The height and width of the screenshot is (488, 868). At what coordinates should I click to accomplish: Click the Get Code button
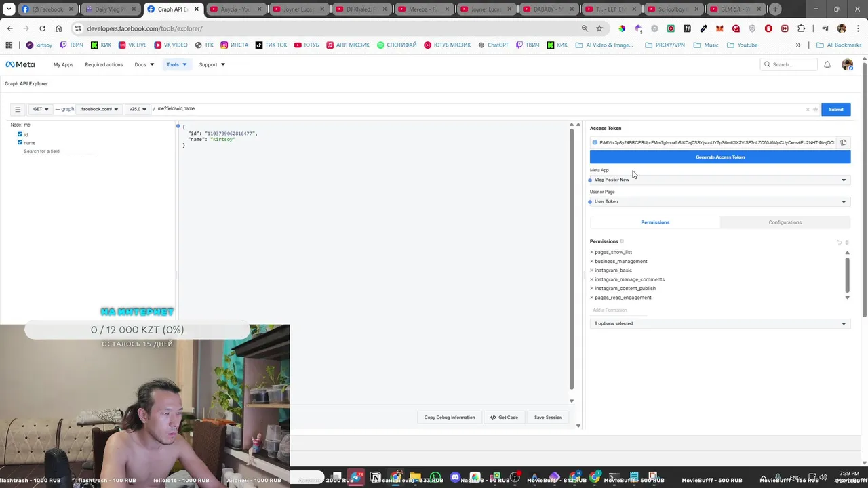click(504, 417)
